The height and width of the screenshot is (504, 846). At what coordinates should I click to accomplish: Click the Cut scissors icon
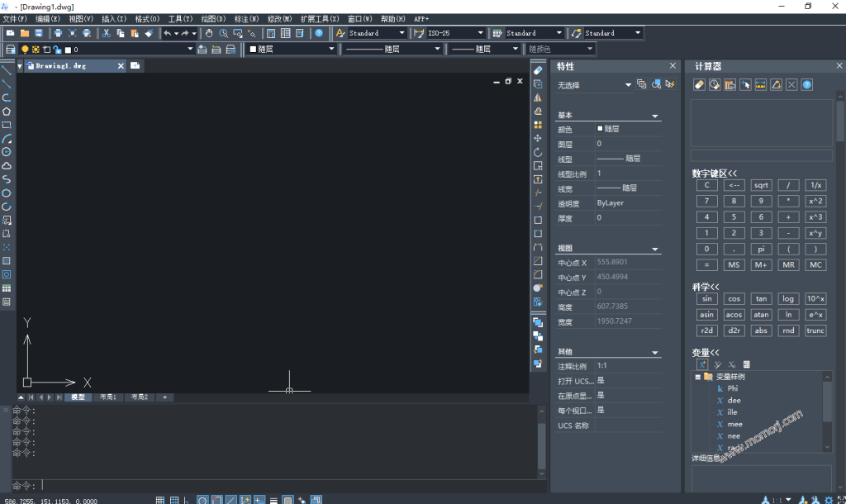[107, 33]
